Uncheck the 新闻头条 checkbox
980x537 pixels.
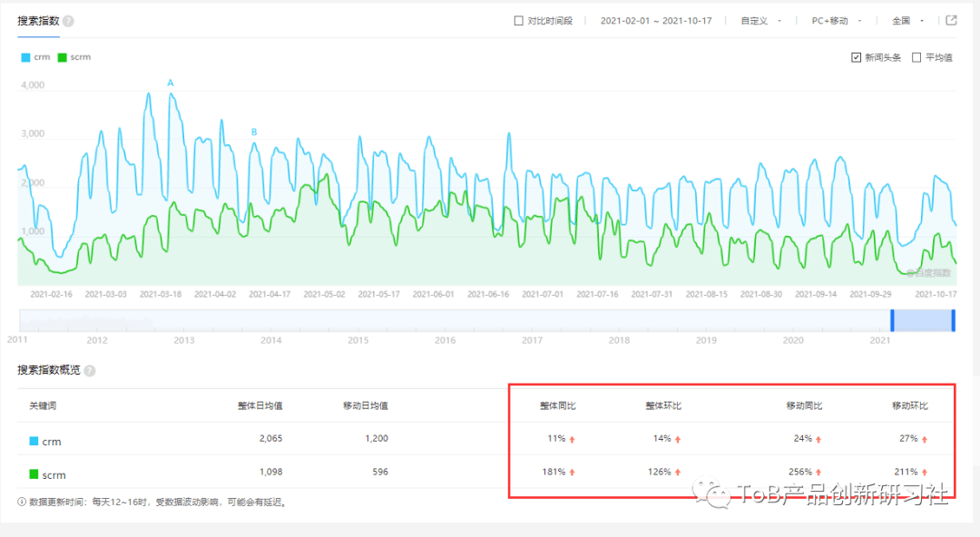[x=855, y=57]
